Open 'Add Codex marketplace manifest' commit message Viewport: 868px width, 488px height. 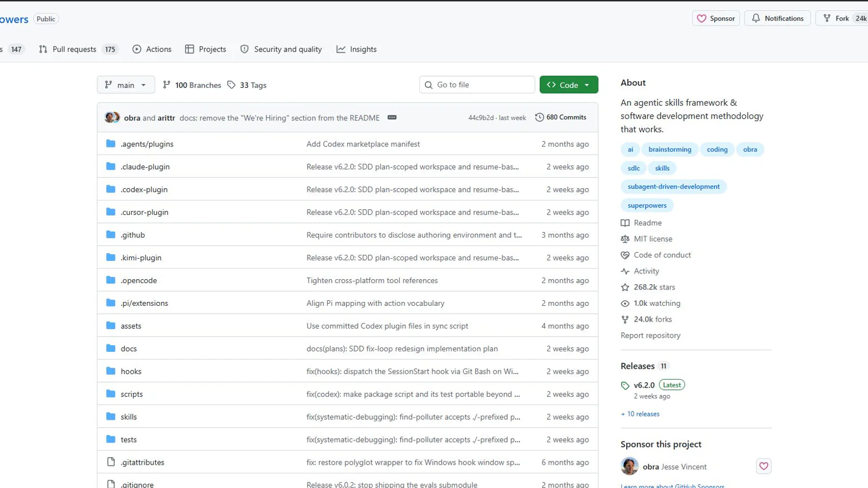pos(363,144)
